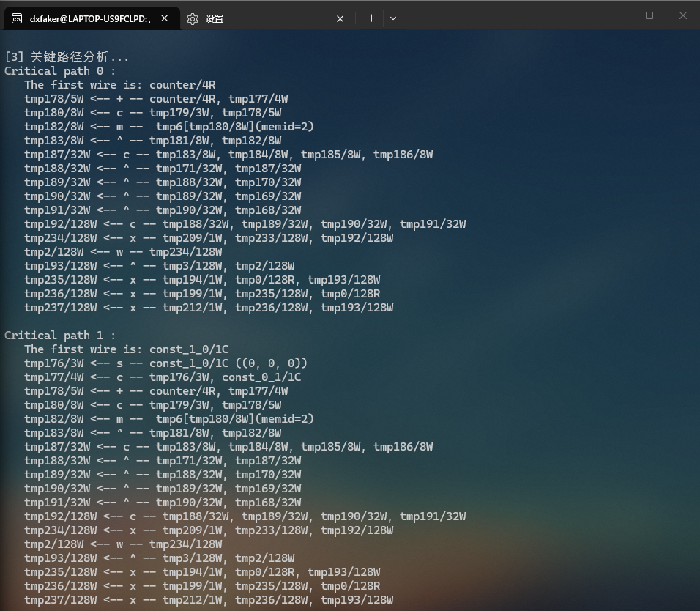Maximize the terminal window
The width and height of the screenshot is (700, 611).
[649, 15]
